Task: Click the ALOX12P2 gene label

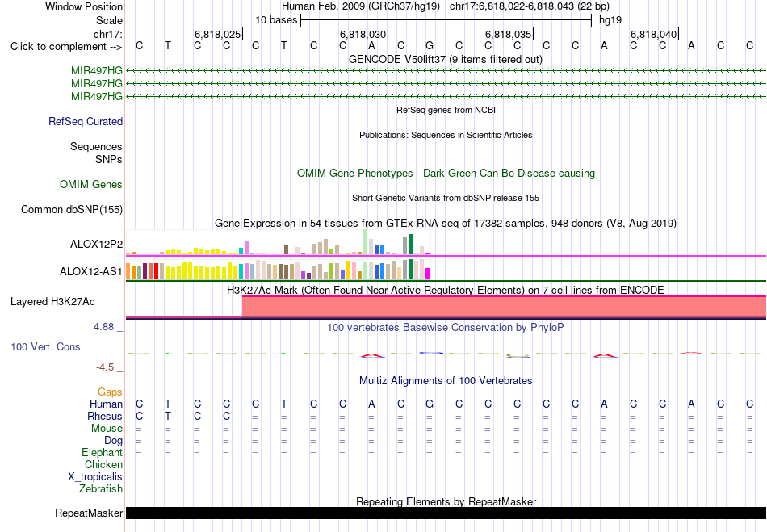Action: pos(96,244)
